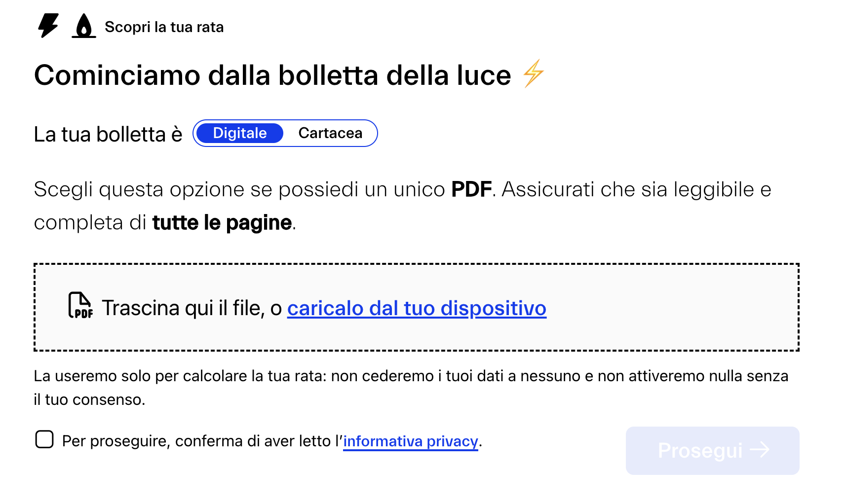Click the arrow inside Prosegui button
This screenshot has width=846, height=504.
click(x=760, y=450)
